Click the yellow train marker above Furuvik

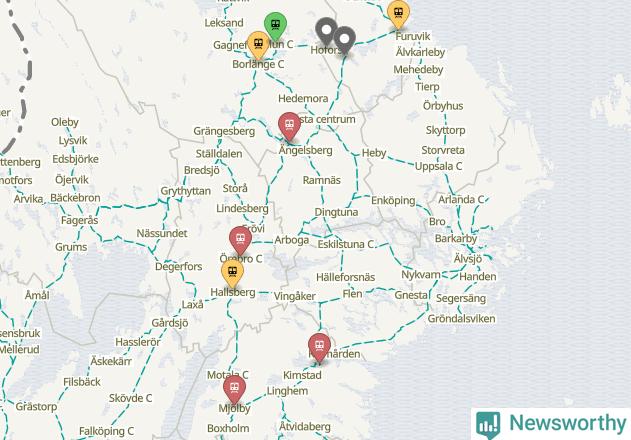coord(398,14)
